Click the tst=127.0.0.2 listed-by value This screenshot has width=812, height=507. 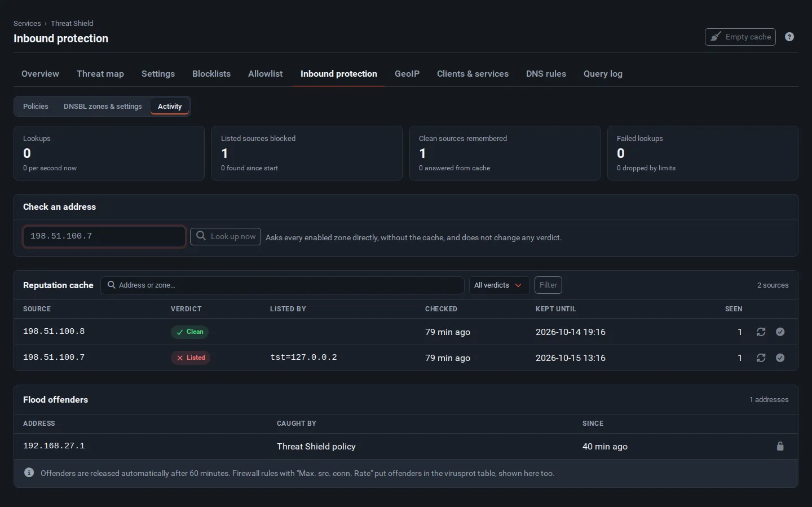303,358
